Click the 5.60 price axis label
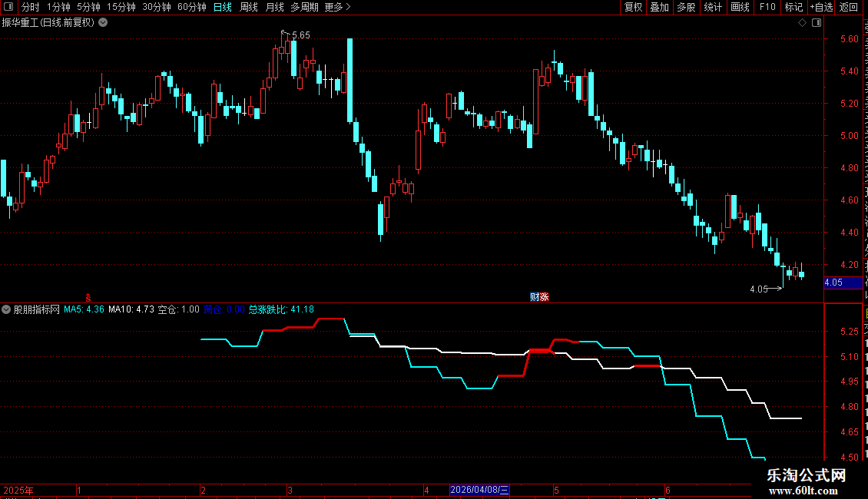The height and width of the screenshot is (499, 868). 849,38
